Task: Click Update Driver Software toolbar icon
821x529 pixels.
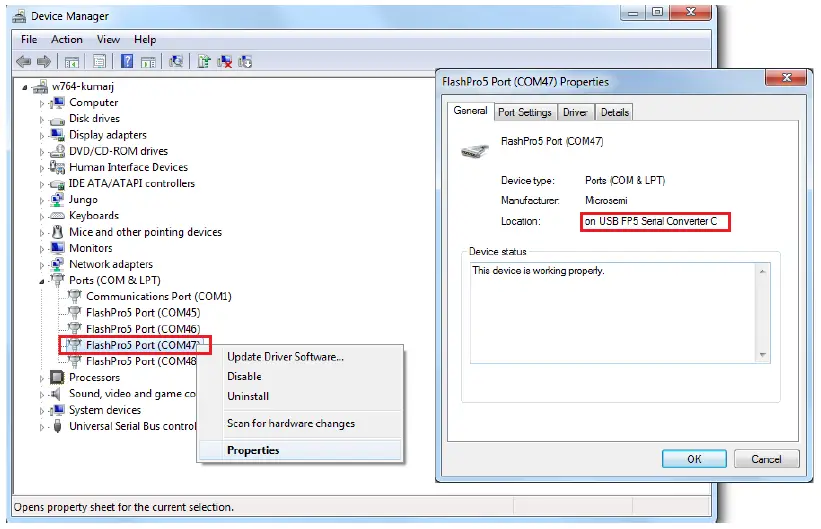Action: pos(204,61)
